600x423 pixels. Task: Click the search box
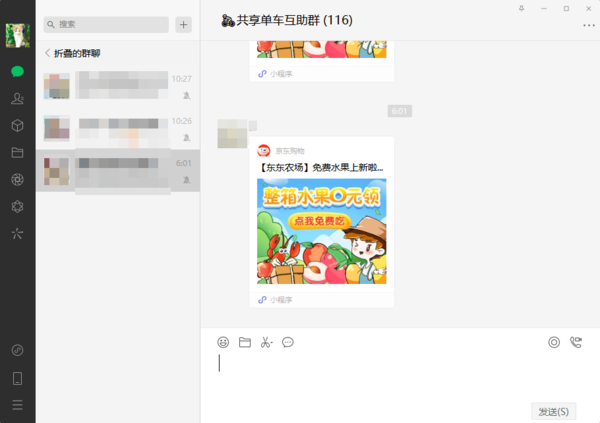pyautogui.click(x=106, y=24)
